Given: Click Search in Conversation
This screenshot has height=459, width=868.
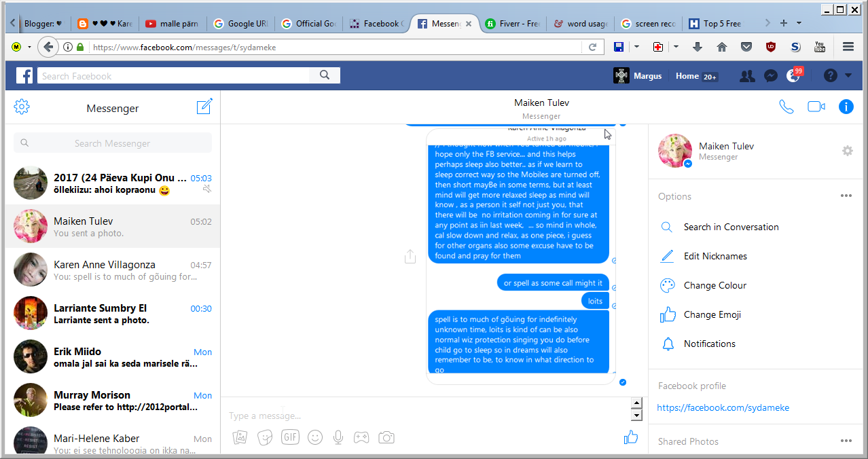Looking at the screenshot, I should pyautogui.click(x=731, y=227).
